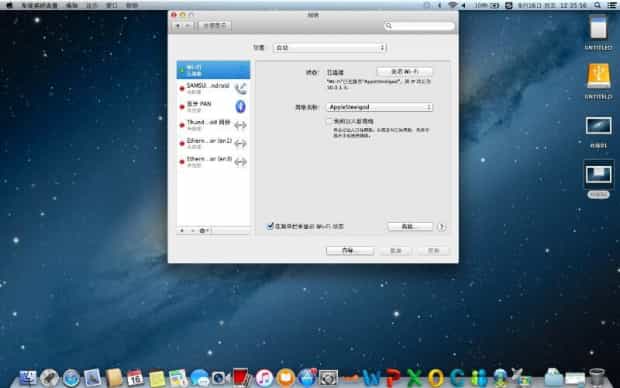Open Window menu in menu bar
The image size is (620, 388).
[x=112, y=5]
